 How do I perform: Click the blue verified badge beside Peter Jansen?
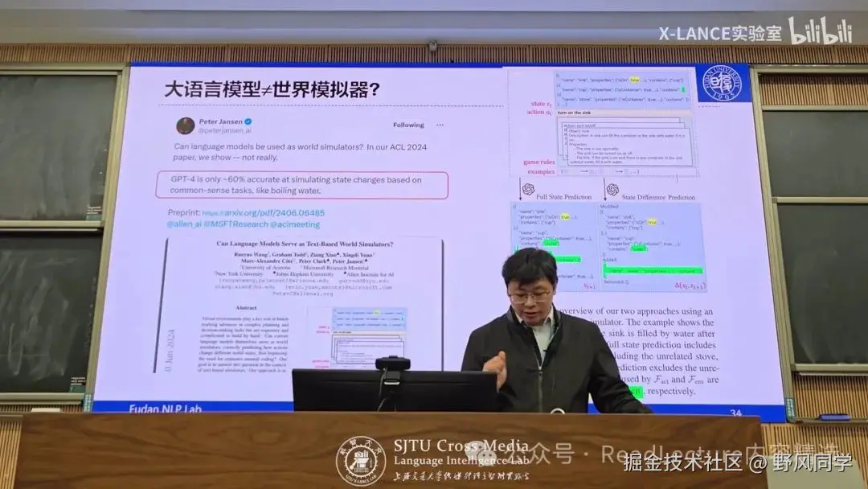(248, 121)
